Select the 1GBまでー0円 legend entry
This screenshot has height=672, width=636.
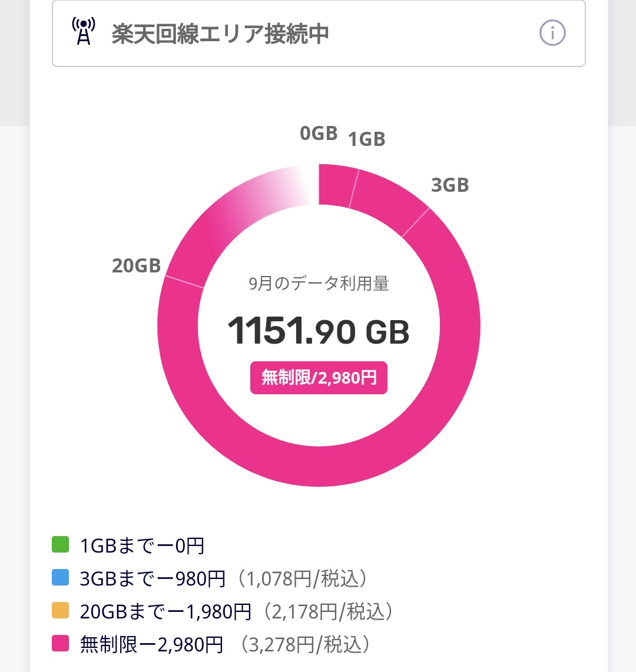(142, 545)
